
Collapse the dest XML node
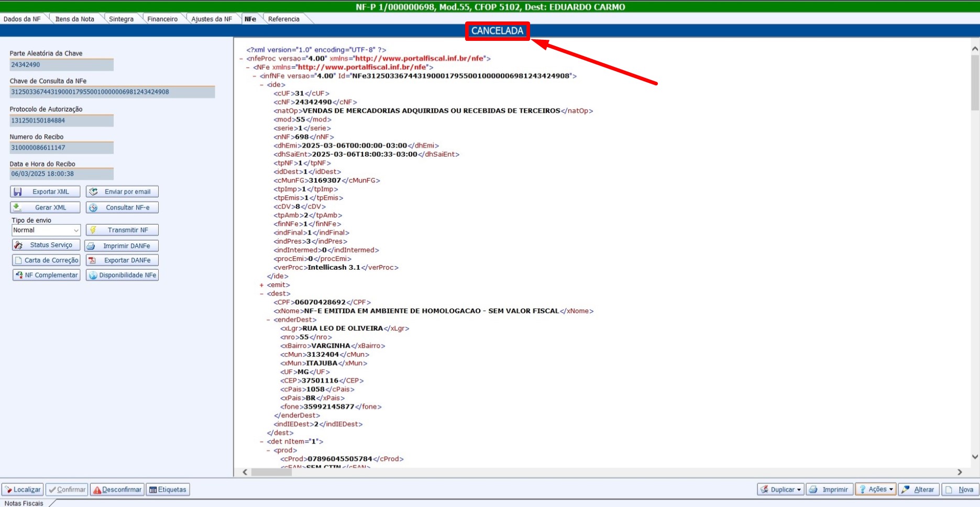[x=261, y=294]
